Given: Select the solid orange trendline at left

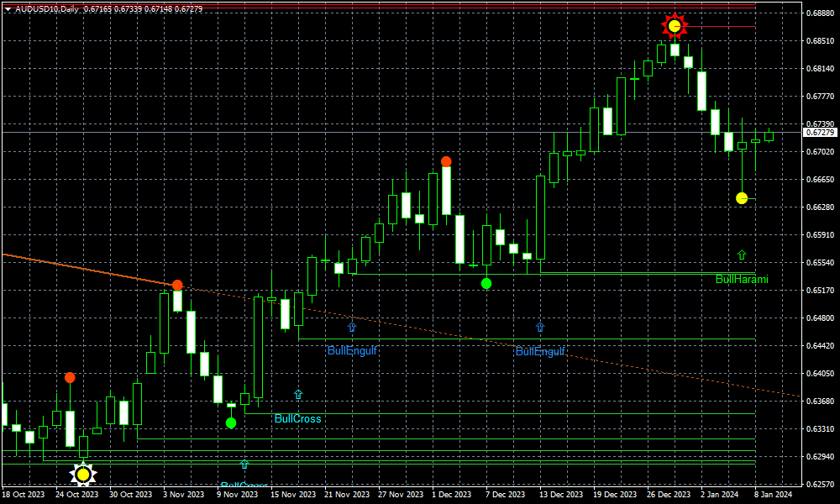Looking at the screenshot, I should 84,269.
